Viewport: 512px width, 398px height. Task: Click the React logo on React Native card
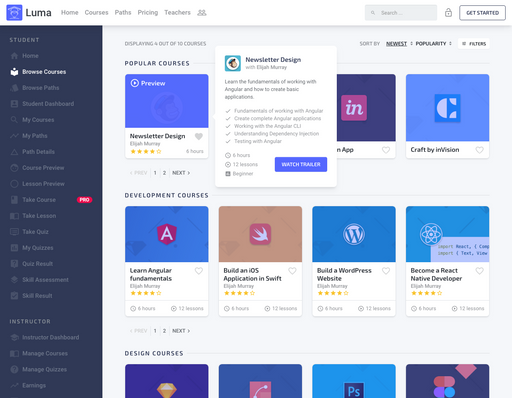(431, 234)
